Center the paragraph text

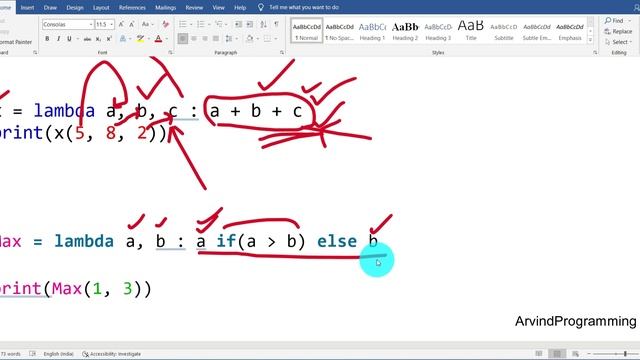[x=194, y=39]
